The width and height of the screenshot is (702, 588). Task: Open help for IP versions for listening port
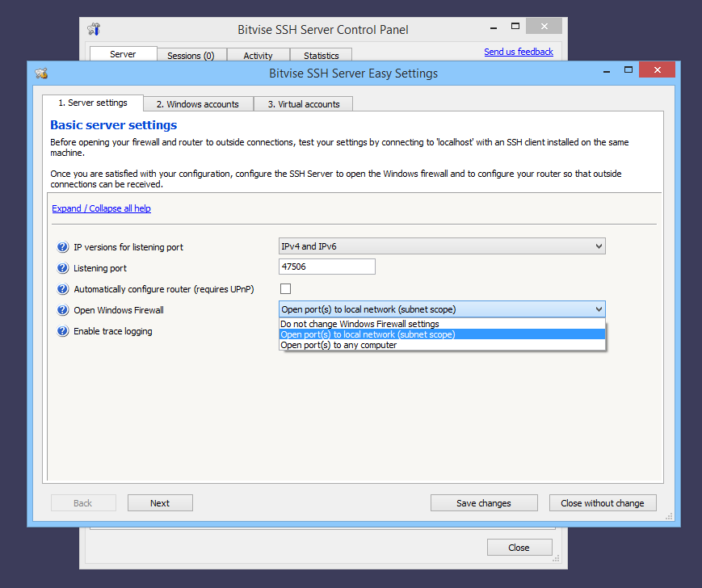63,247
